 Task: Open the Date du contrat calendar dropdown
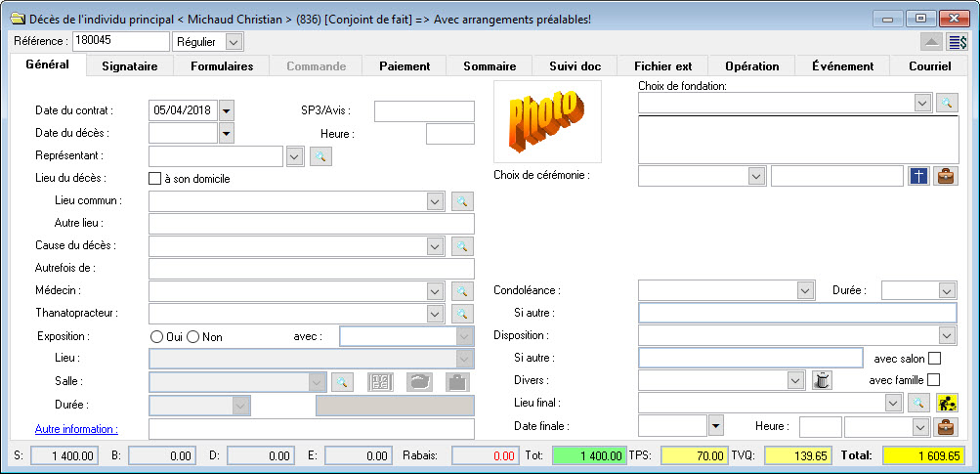[x=227, y=111]
